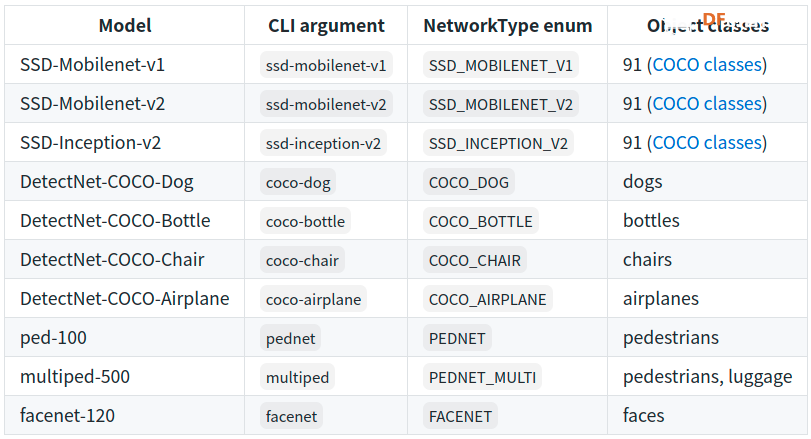Image resolution: width=811 pixels, height=439 pixels.
Task: Click the ssd-mobilenet-v1 code tag
Action: pos(326,65)
